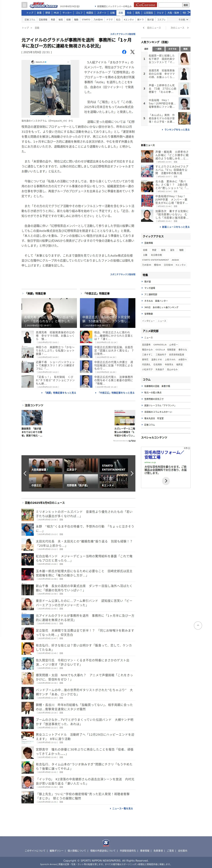Image resolution: width=212 pixels, height=868 pixels.
Task: Click the Sponichi Annex logo
Action: [x=43, y=5]
